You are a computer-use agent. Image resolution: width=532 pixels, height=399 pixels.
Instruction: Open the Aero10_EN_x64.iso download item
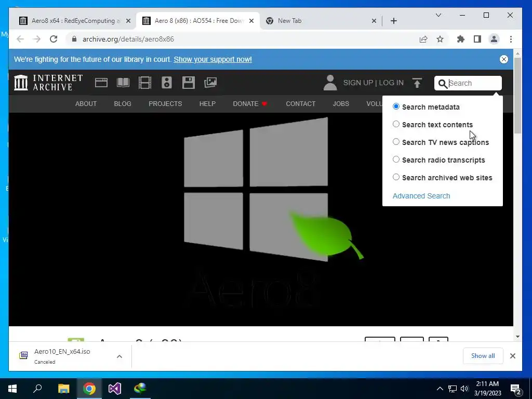click(62, 356)
